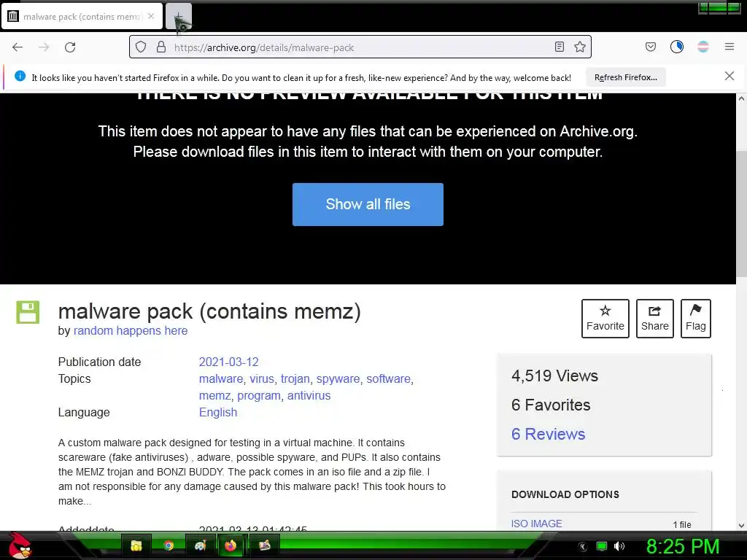Open the program topic link
747x560 pixels.
pyautogui.click(x=259, y=395)
